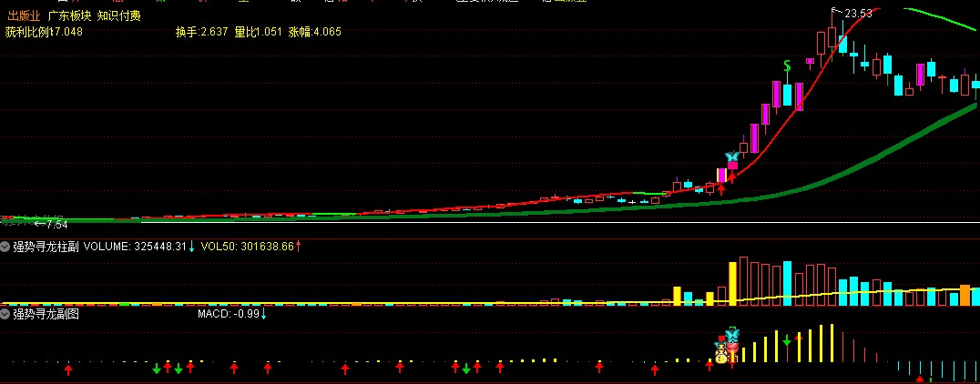980x384 pixels.
Task: Open the 出版业 sector tag
Action: tap(24, 15)
